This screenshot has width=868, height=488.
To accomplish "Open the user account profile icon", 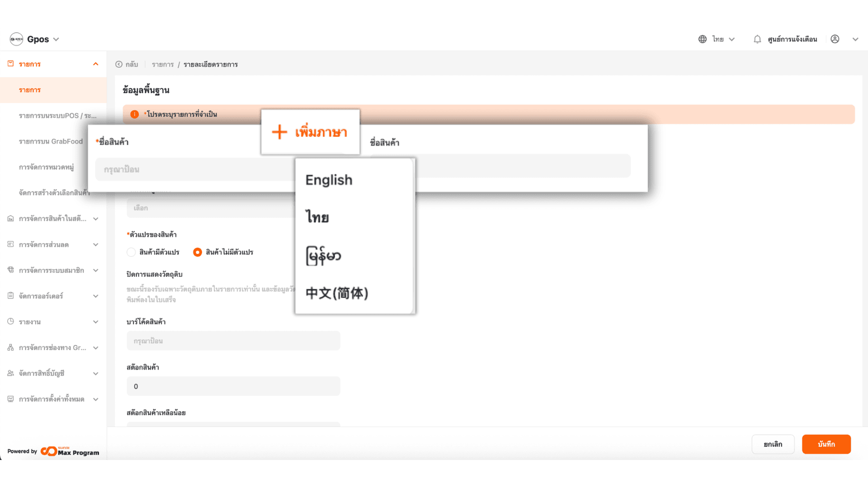I will pyautogui.click(x=835, y=39).
